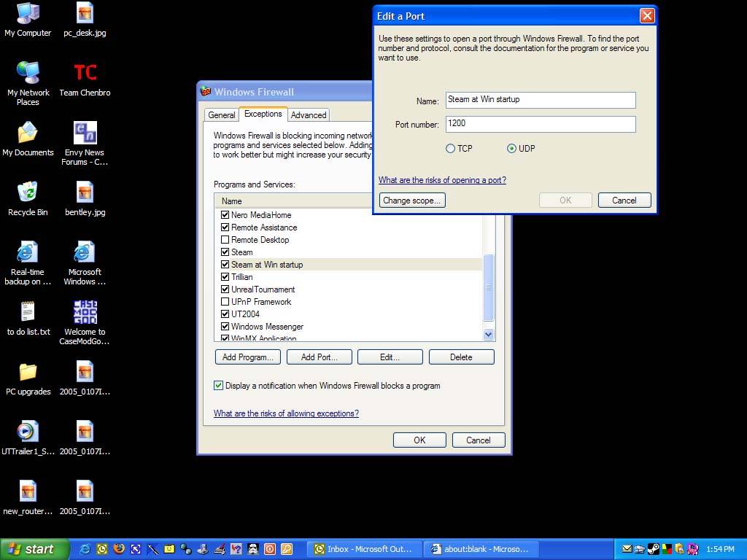Image resolution: width=747 pixels, height=560 pixels.
Task: Select the PC upgrades folder
Action: pos(28,378)
